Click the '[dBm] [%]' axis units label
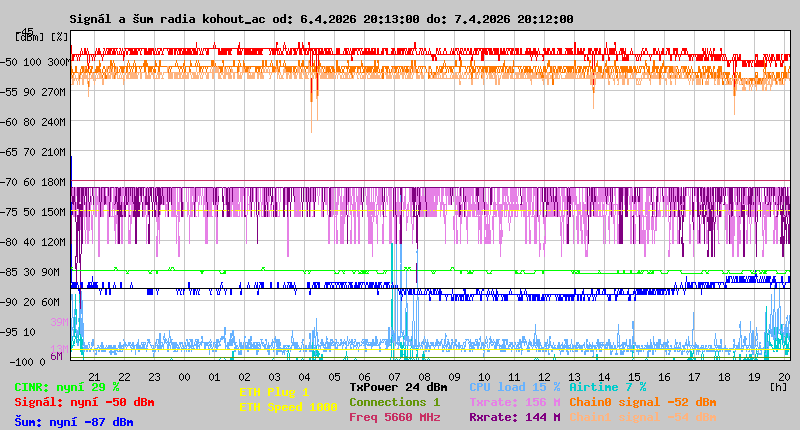This screenshot has width=800, height=430. (41, 37)
